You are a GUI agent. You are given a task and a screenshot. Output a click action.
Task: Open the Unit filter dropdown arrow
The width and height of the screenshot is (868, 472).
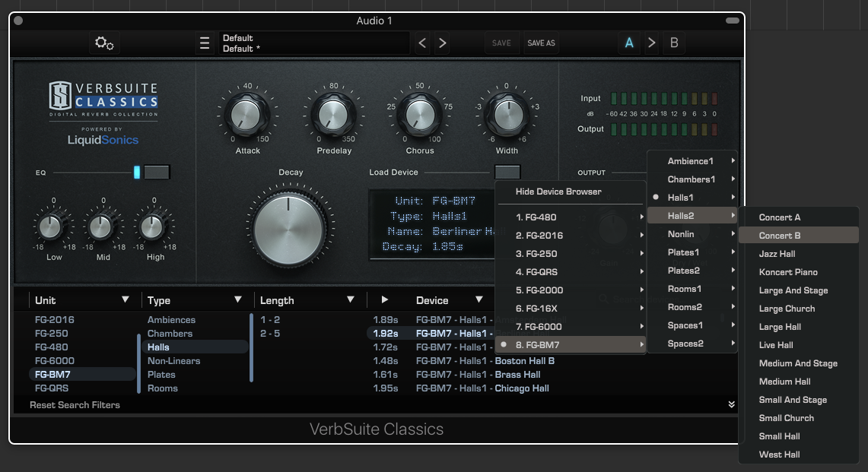point(125,299)
